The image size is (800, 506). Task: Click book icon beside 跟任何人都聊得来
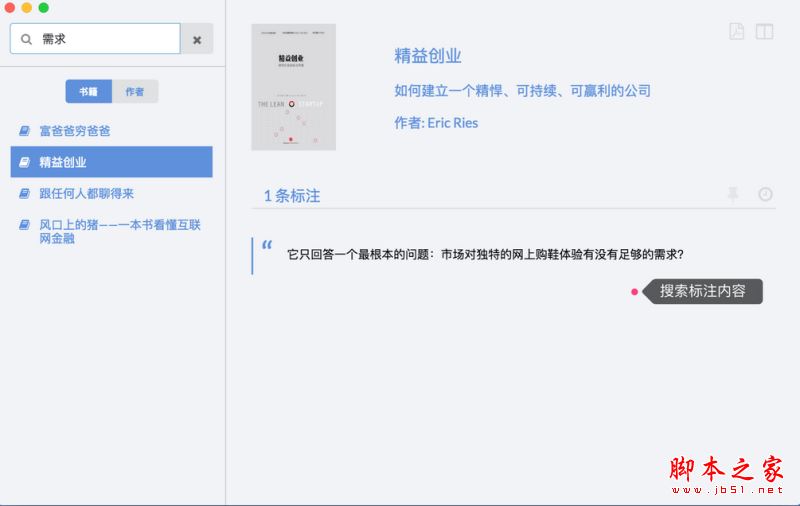[24, 193]
